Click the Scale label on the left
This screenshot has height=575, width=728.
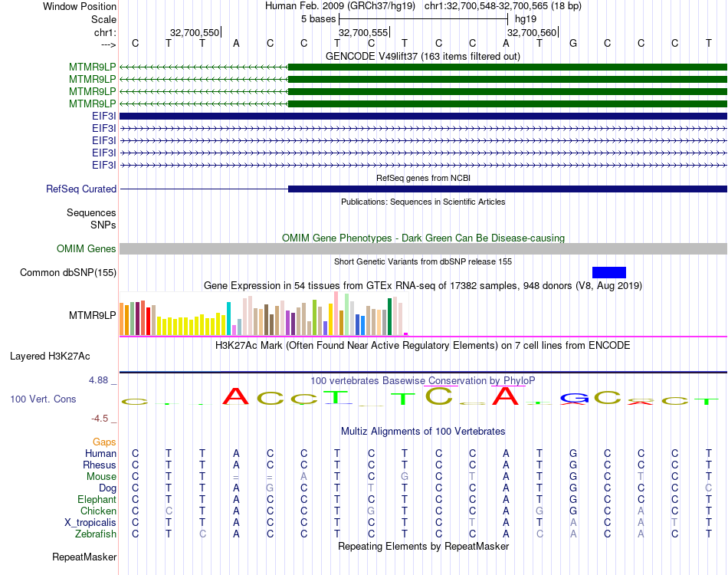103,19
